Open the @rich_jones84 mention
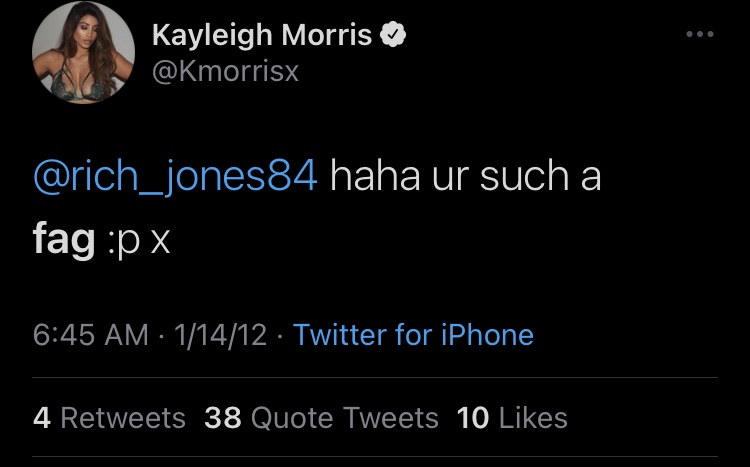This screenshot has width=750, height=467. (x=175, y=177)
